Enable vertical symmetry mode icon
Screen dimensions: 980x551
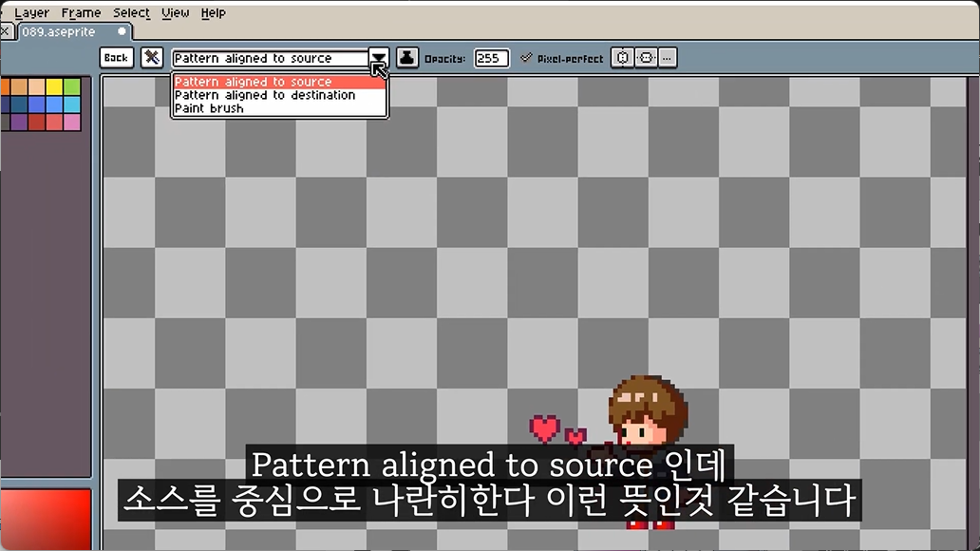pyautogui.click(x=647, y=58)
